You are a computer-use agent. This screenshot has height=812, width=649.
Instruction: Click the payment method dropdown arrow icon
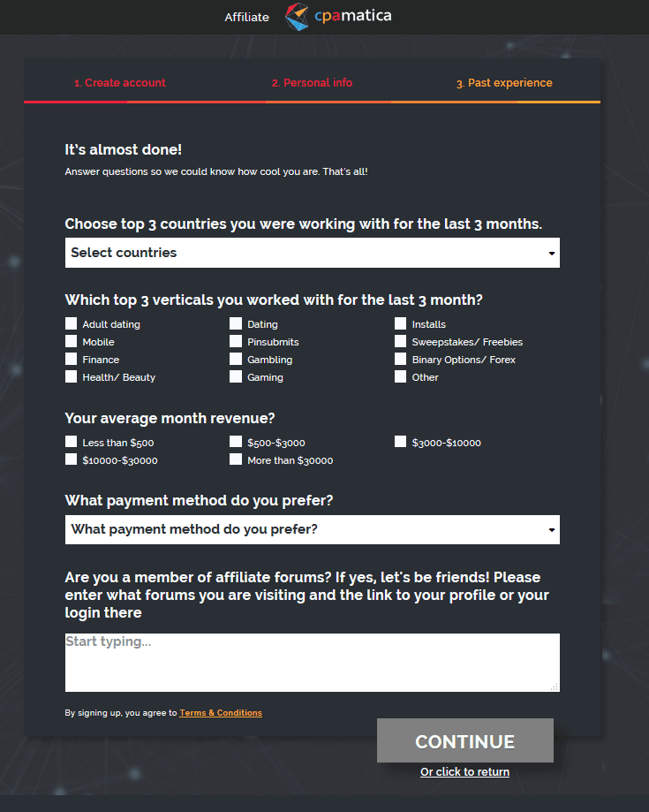550,529
